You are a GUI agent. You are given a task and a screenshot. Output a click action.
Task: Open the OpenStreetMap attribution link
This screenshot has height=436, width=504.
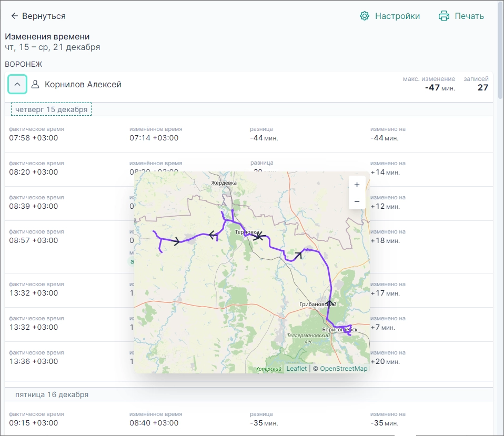coord(344,369)
